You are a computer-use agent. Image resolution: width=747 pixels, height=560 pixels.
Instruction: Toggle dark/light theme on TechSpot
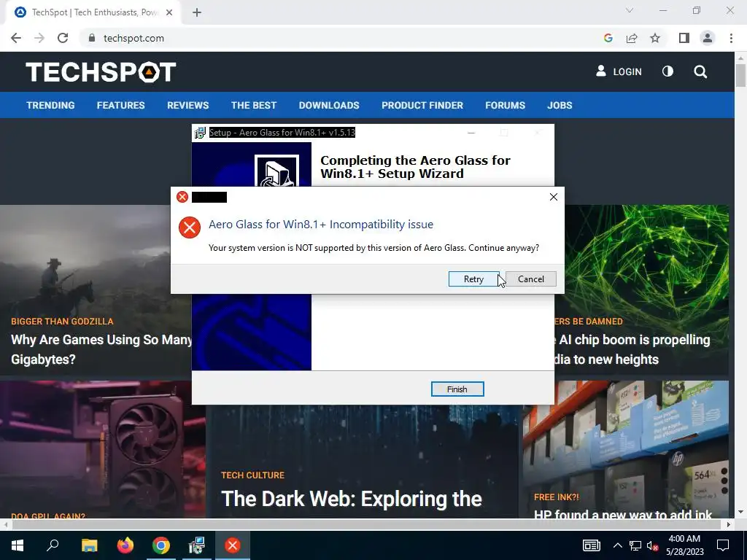point(668,71)
